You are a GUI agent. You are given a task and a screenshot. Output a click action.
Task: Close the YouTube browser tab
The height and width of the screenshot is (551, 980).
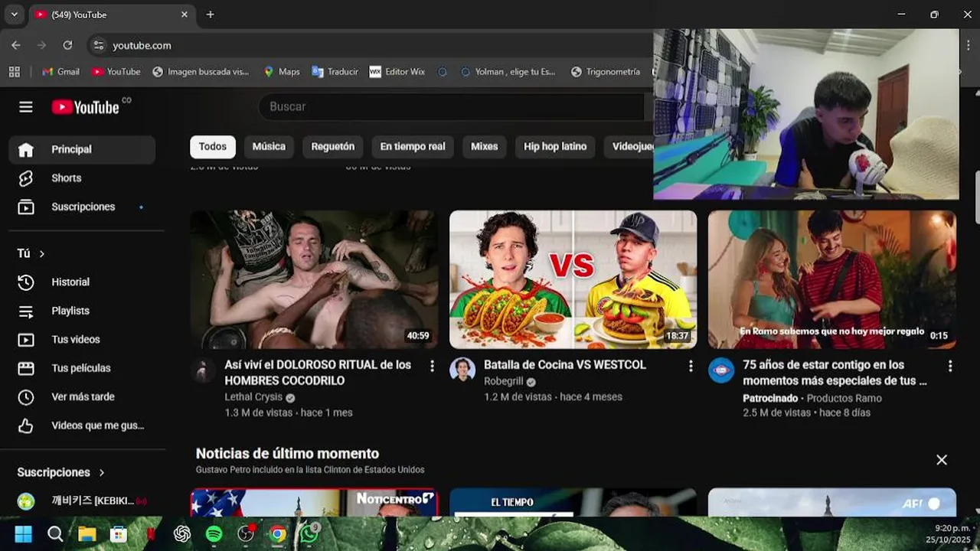coord(184,15)
